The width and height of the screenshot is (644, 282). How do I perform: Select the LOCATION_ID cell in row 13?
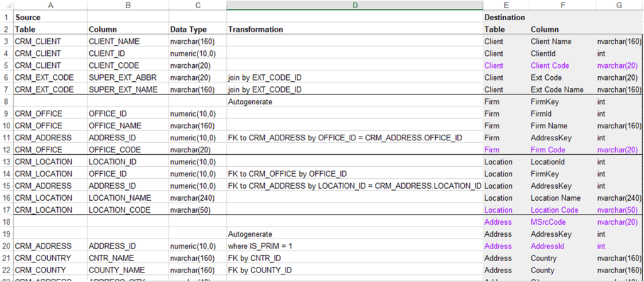[x=128, y=162]
